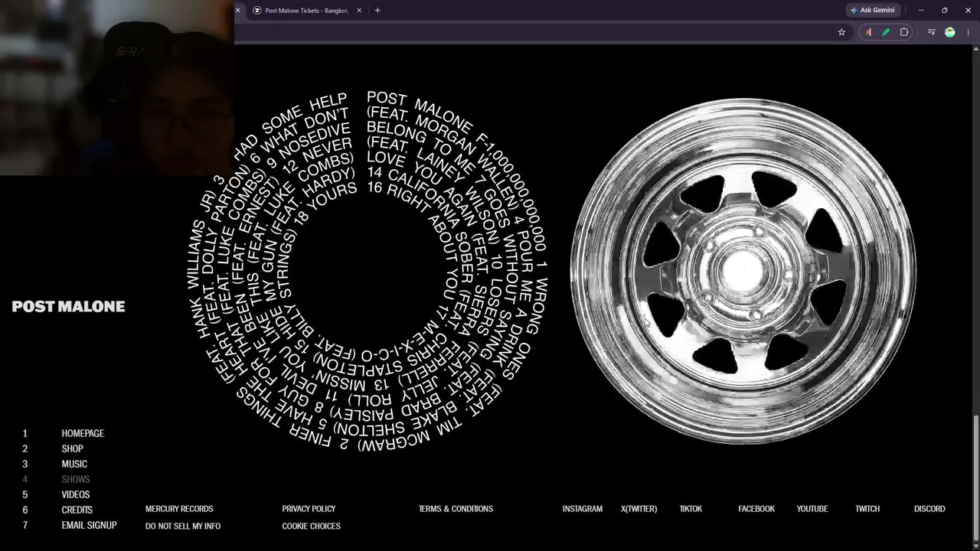Click the red extension icon in the toolbar

[x=868, y=32]
